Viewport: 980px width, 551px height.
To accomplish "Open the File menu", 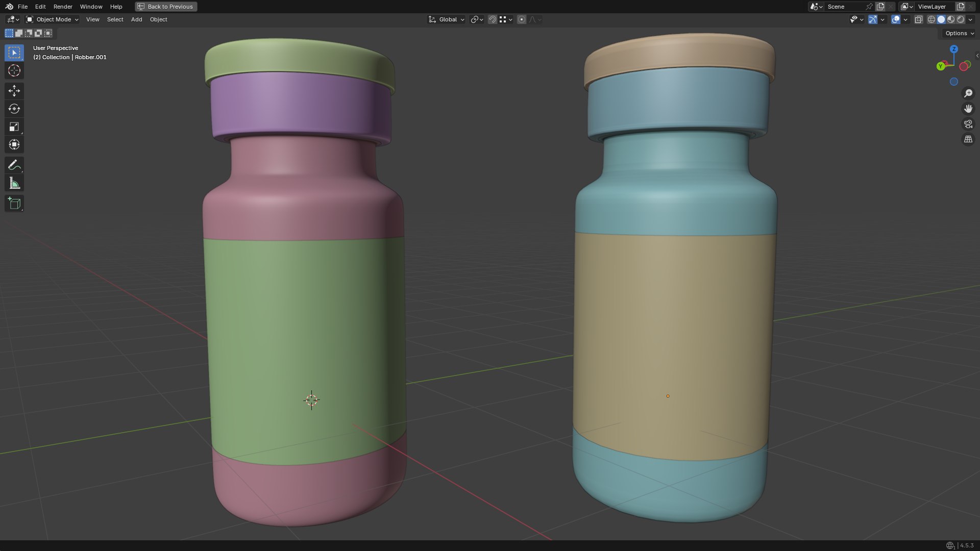I will [22, 7].
